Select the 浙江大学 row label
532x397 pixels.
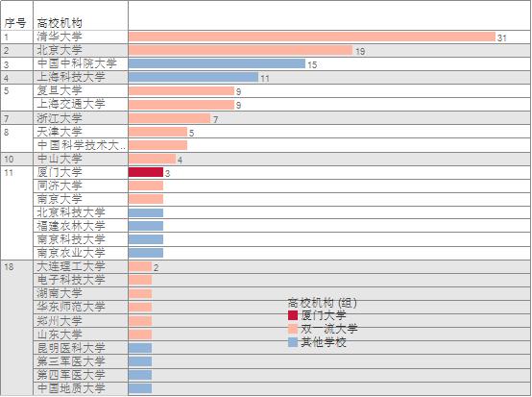click(x=60, y=118)
